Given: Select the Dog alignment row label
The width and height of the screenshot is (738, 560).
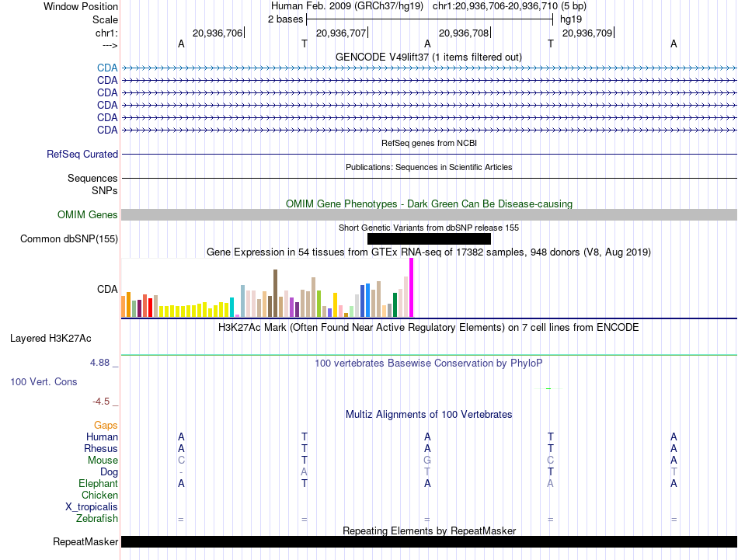Looking at the screenshot, I should click(109, 471).
